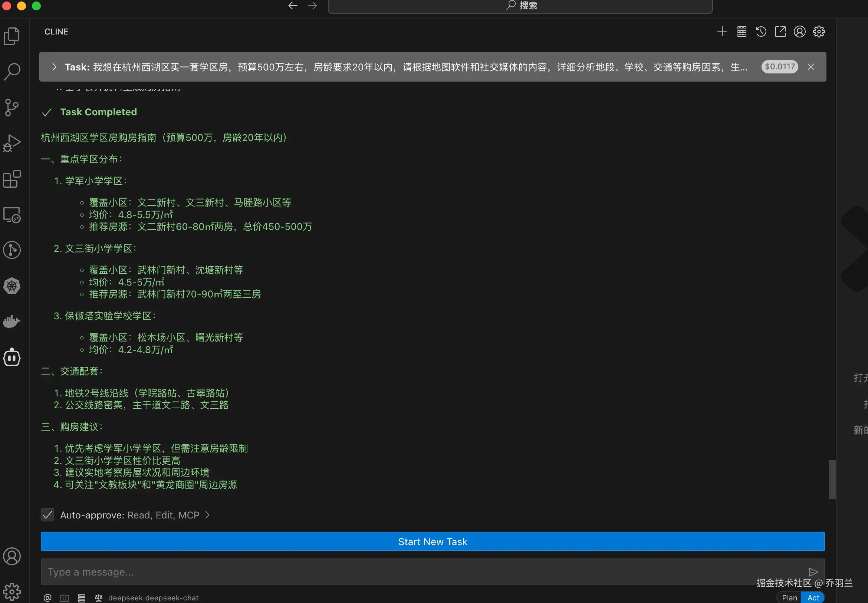Open Cline settings gear in header
The width and height of the screenshot is (868, 603).
tap(819, 32)
